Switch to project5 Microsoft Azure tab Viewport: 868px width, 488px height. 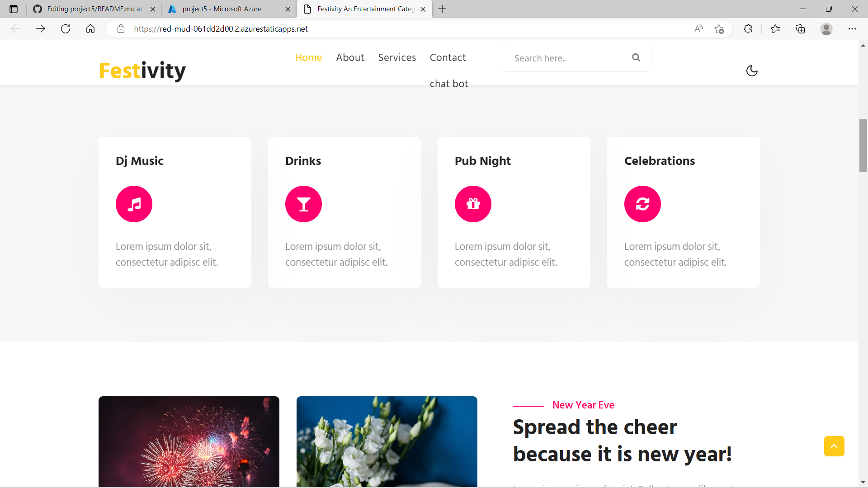(222, 9)
